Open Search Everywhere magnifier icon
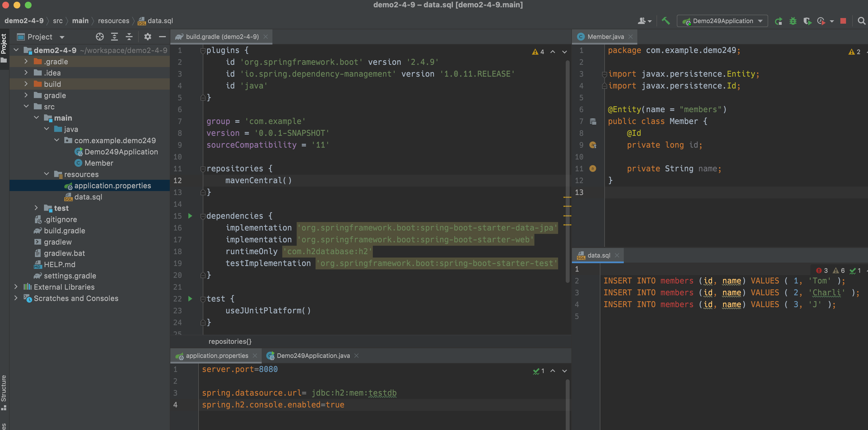 pyautogui.click(x=861, y=21)
